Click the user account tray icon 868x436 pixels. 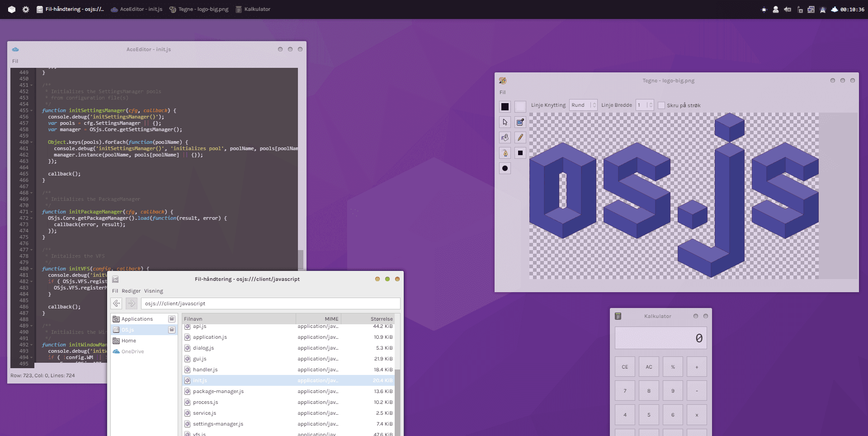(x=776, y=9)
